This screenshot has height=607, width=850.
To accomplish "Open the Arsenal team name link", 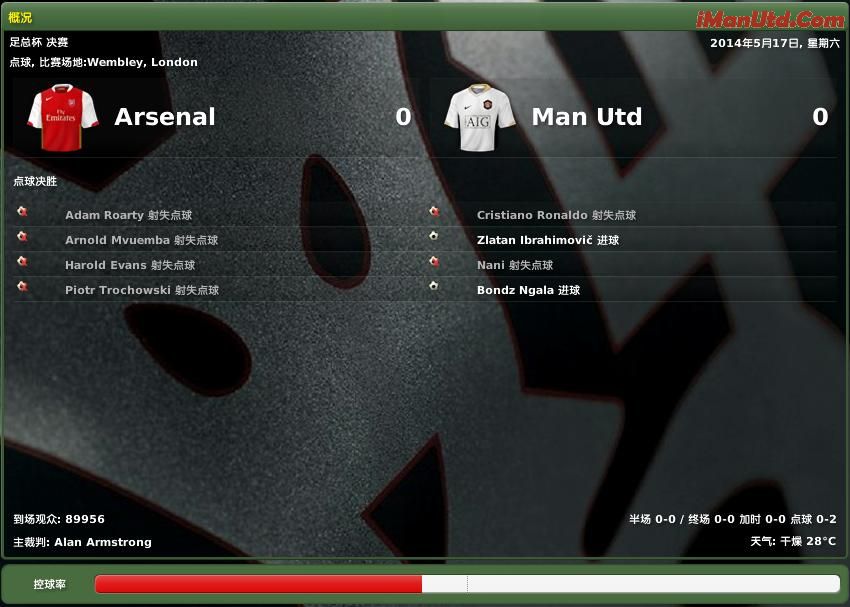I will (165, 117).
